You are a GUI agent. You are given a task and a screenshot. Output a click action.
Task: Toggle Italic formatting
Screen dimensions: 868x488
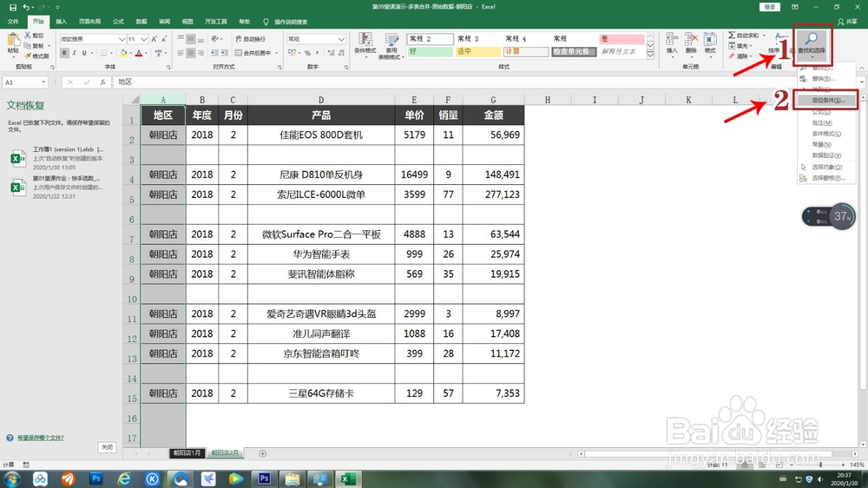(74, 53)
